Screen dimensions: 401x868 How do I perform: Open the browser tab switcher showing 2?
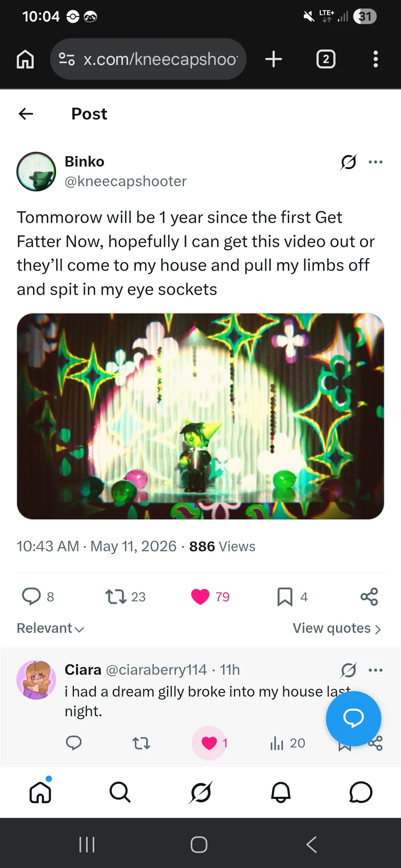tap(326, 59)
